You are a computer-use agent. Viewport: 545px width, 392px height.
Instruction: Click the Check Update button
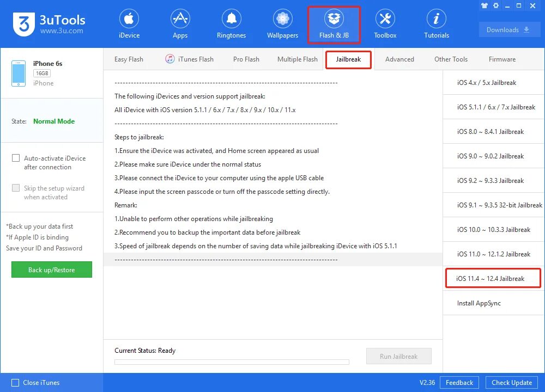coord(512,383)
